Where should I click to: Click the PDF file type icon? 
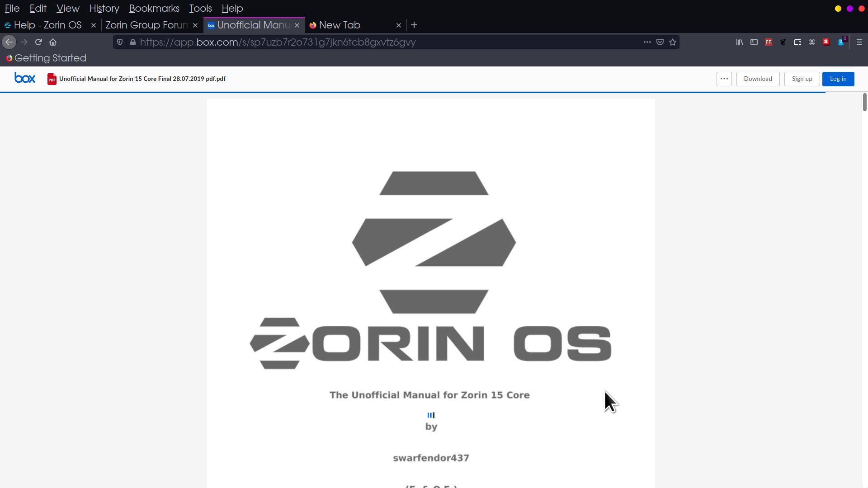(x=52, y=79)
